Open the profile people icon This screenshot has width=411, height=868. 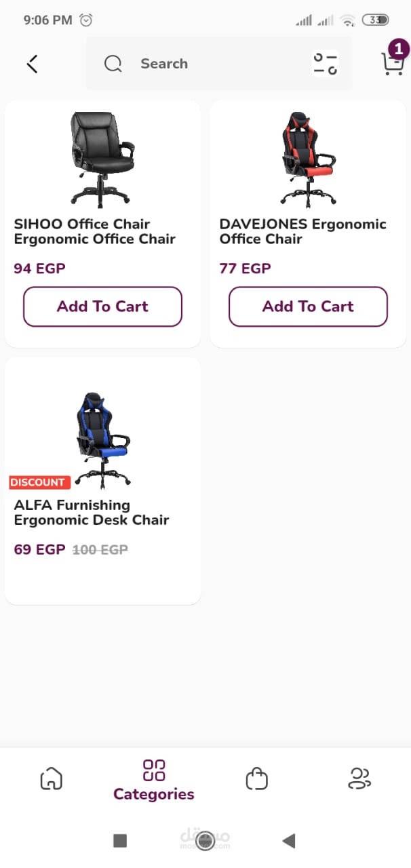[359, 778]
